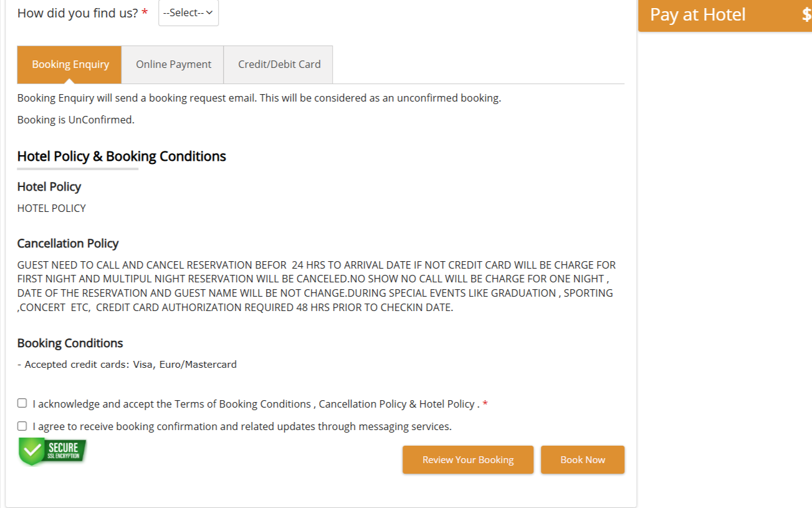Viewport: 812px width, 508px height.
Task: Open the Credit/Debit Card tab
Action: coord(279,64)
